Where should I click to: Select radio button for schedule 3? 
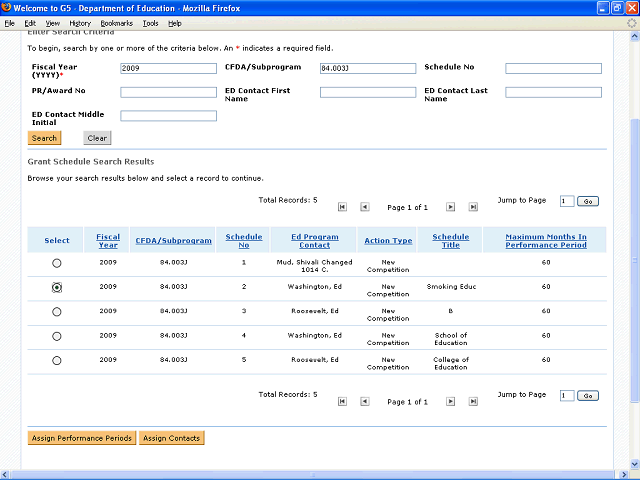pos(57,312)
